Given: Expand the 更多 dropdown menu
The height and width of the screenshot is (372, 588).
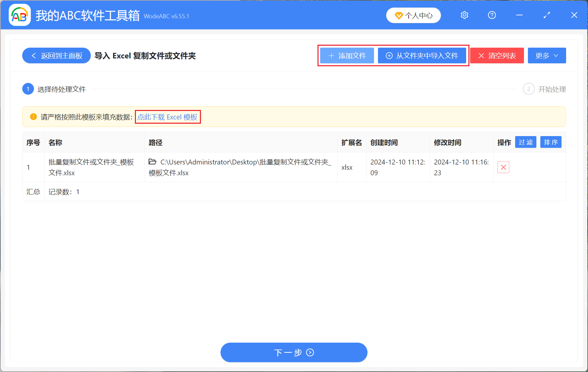Looking at the screenshot, I should tap(547, 55).
